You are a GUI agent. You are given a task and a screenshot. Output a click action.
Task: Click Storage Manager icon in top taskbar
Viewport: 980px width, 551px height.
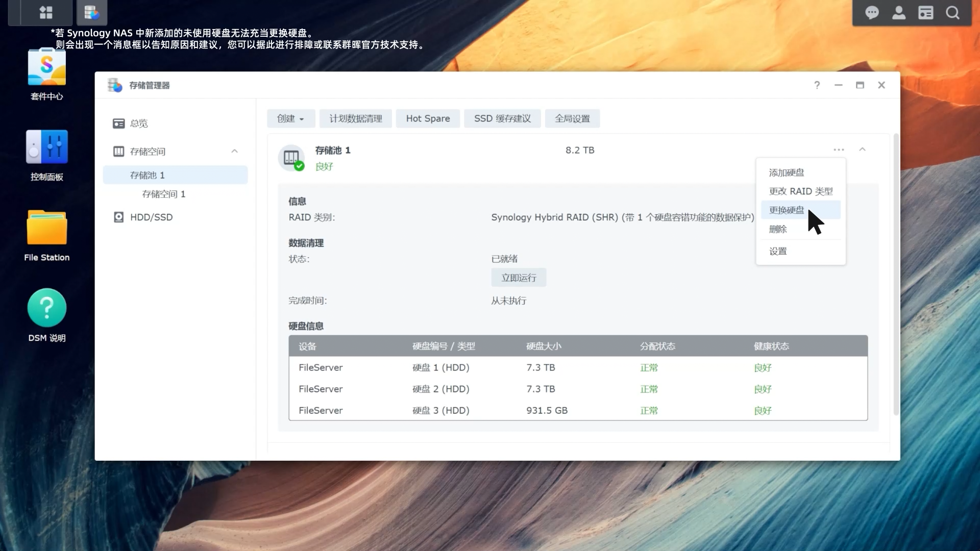[92, 13]
